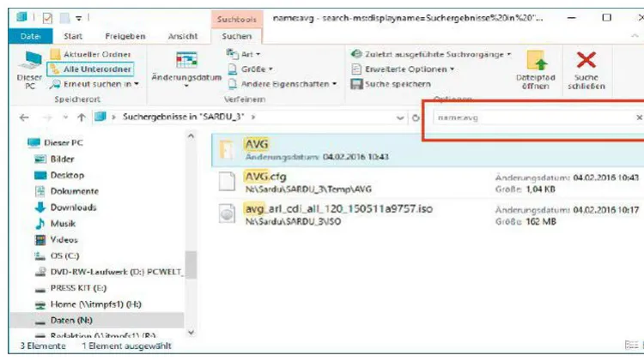Click navigation pane scroll down arrow

tap(191, 333)
